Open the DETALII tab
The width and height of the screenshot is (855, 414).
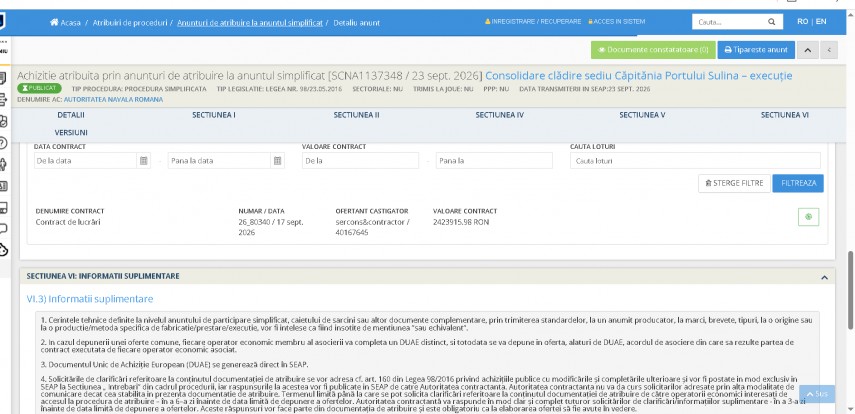coord(71,116)
